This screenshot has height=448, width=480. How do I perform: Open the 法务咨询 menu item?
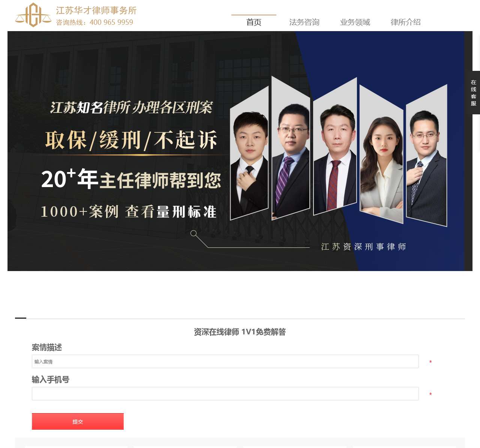point(304,22)
